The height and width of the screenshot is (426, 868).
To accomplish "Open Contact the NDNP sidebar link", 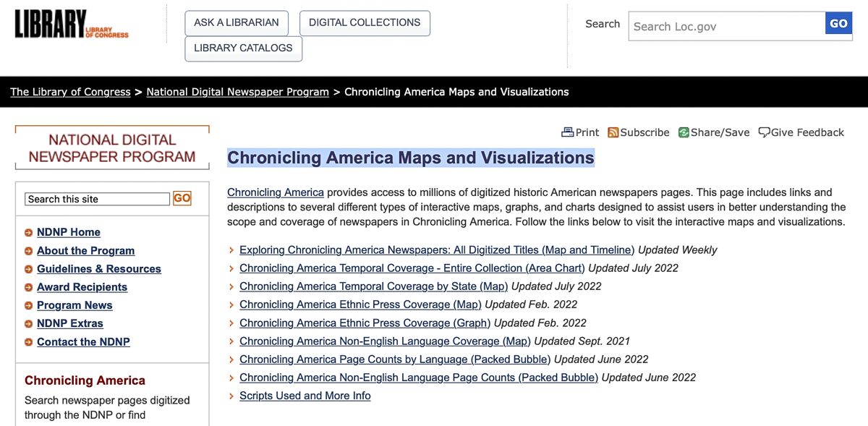I will 83,341.
